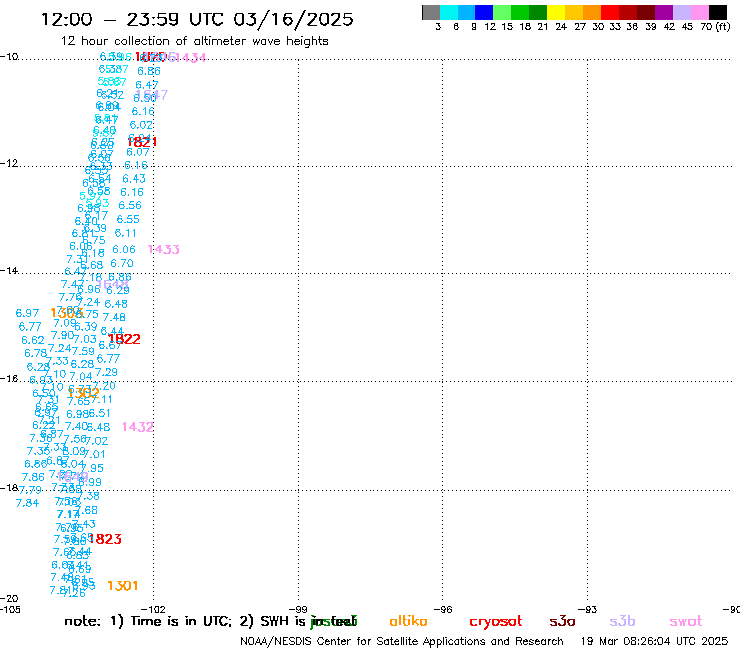
Task: Click the black swatch at the scale's end
Action: pyautogui.click(x=717, y=12)
